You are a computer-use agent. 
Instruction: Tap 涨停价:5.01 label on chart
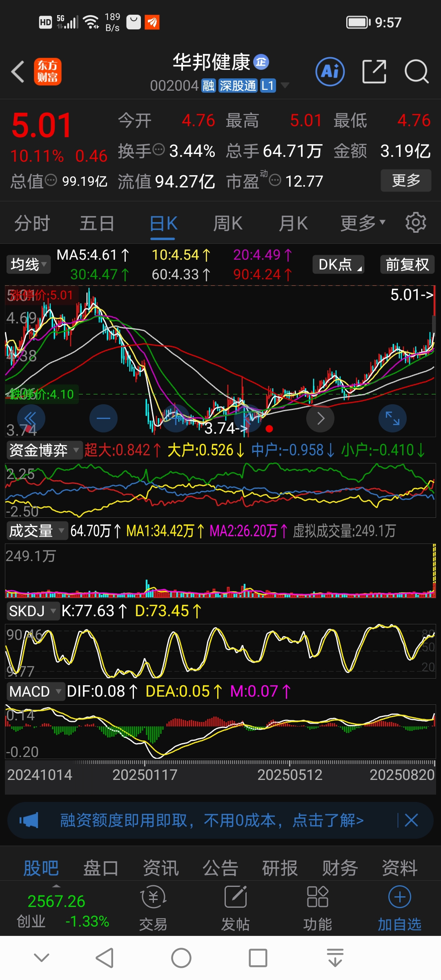click(x=41, y=295)
